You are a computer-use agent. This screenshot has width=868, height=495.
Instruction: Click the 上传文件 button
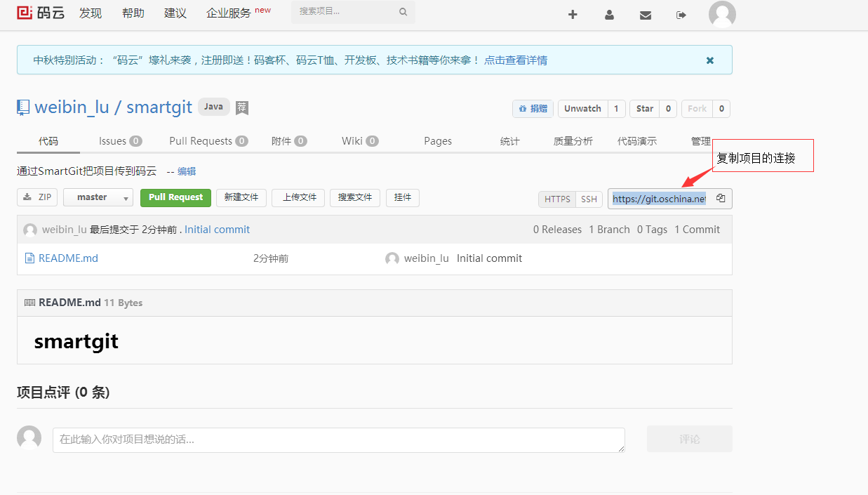(300, 197)
